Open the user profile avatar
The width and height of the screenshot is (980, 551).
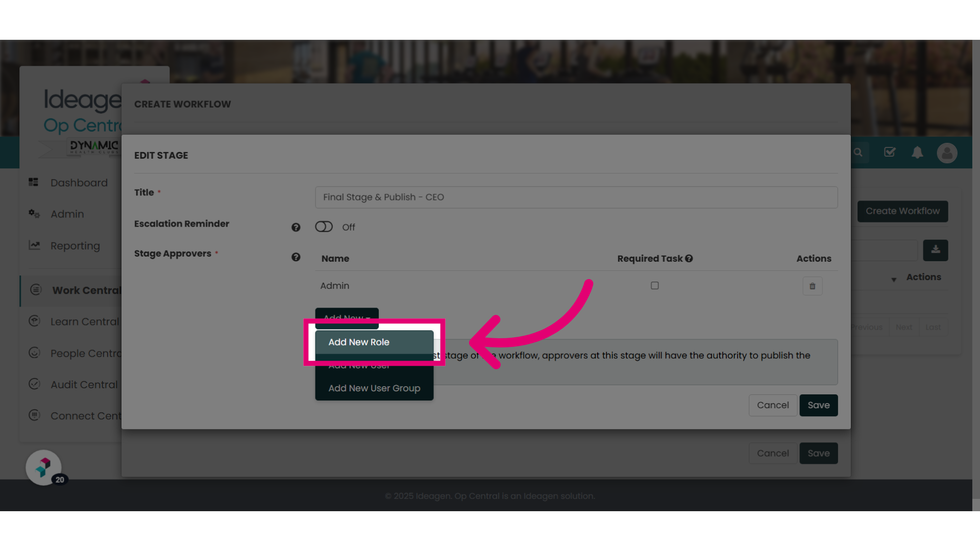tap(947, 153)
